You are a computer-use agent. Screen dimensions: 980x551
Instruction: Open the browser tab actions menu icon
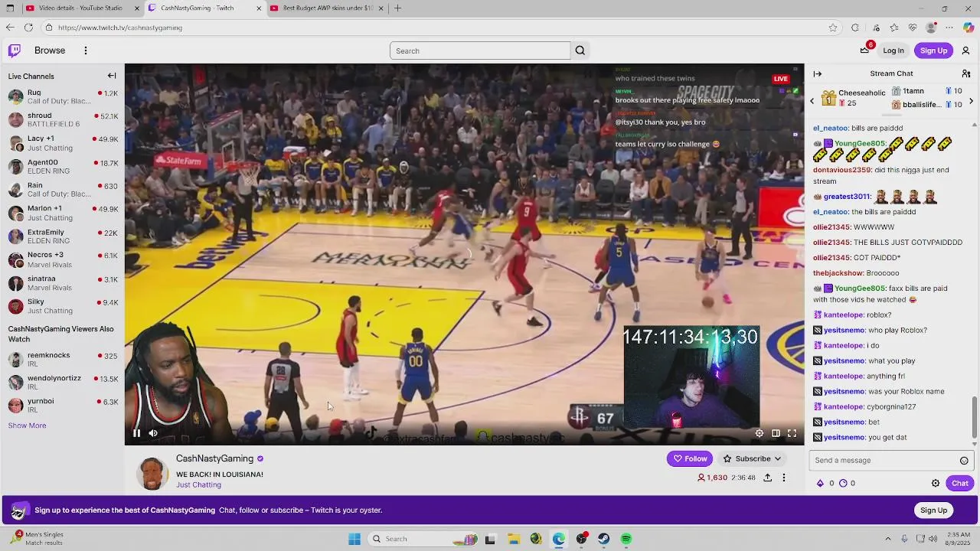point(10,8)
